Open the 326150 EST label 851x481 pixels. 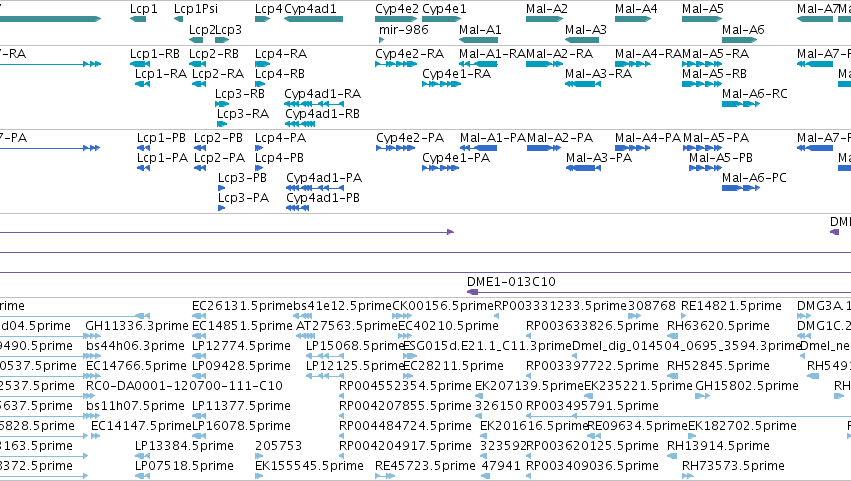coord(499,406)
